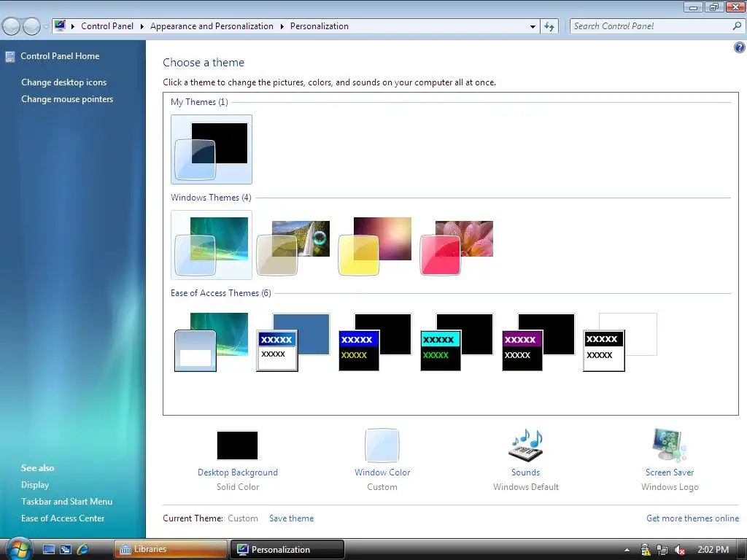
Task: Click the Forward navigation button
Action: (x=31, y=26)
